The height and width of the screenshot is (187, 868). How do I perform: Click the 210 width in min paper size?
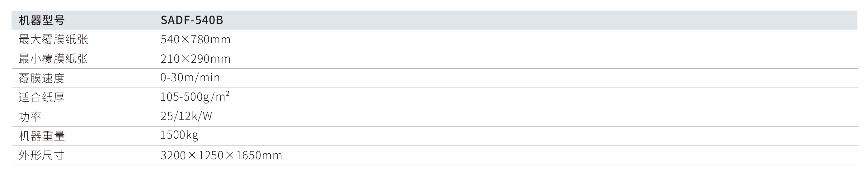tap(170, 59)
